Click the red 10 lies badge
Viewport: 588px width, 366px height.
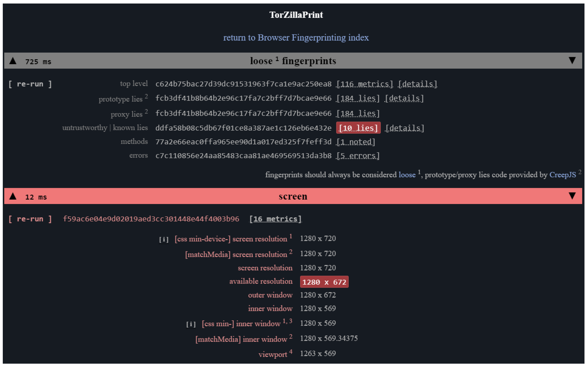point(358,128)
